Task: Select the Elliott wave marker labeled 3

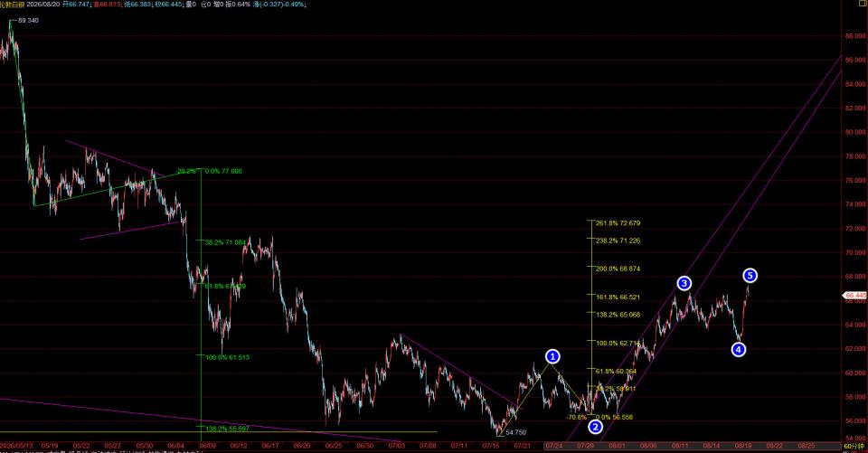Action: 684,284
